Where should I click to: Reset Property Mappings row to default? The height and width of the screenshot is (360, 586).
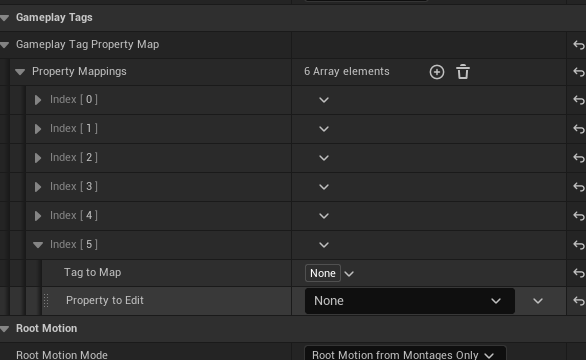pyautogui.click(x=579, y=72)
